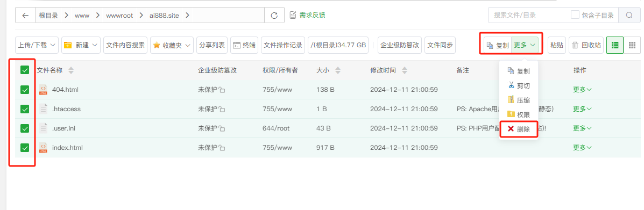The height and width of the screenshot is (210, 644).
Task: Click the lock icon in index.html row
Action: 222,148
